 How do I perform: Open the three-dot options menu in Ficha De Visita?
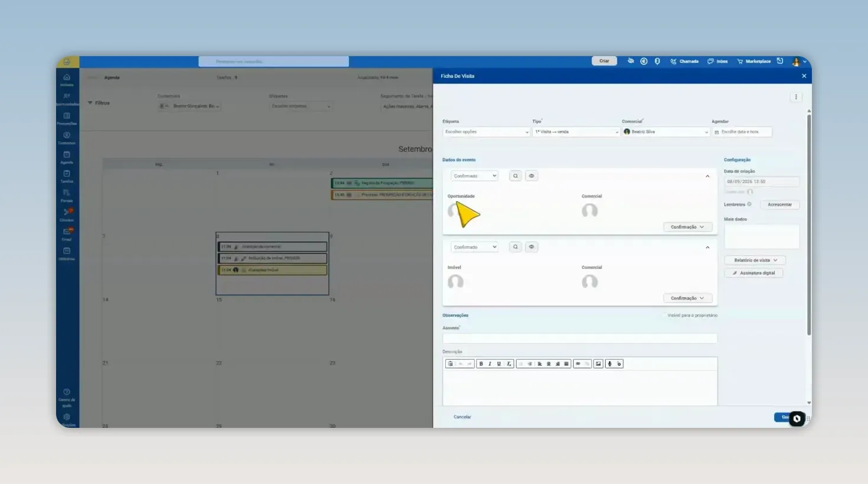pyautogui.click(x=796, y=97)
